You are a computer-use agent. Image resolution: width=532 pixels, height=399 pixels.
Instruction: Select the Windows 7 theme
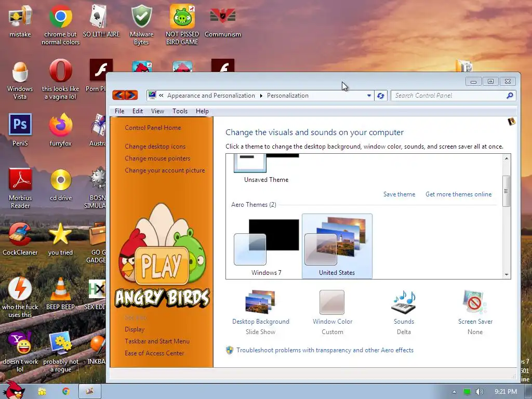pyautogui.click(x=267, y=247)
